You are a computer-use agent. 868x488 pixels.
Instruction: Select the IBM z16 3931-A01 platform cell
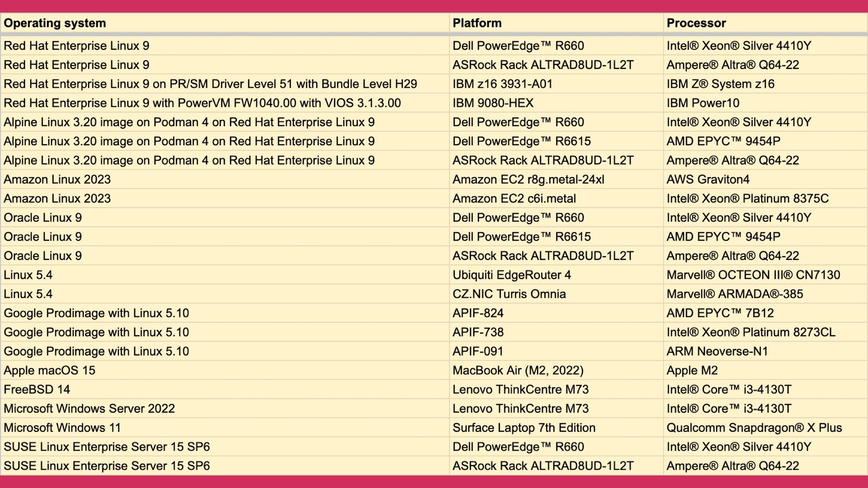[x=502, y=84]
